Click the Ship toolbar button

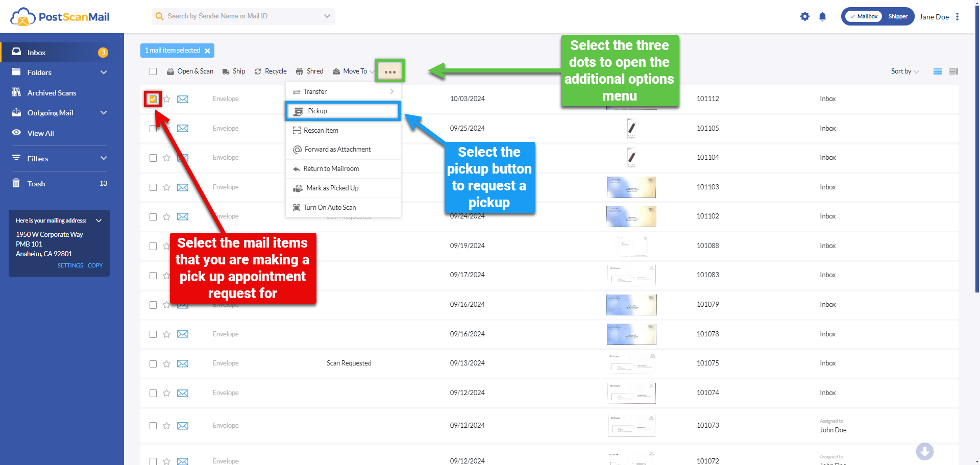[234, 71]
